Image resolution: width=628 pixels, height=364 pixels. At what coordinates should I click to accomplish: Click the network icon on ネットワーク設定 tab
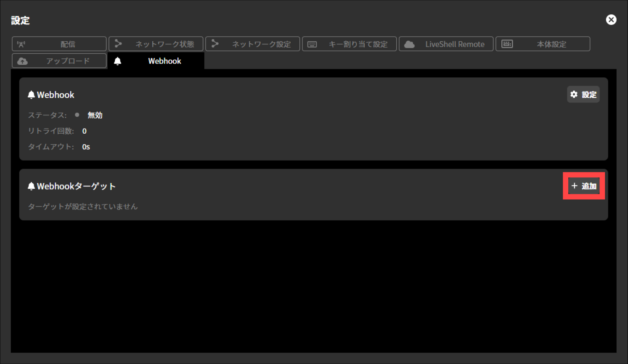pyautogui.click(x=215, y=44)
